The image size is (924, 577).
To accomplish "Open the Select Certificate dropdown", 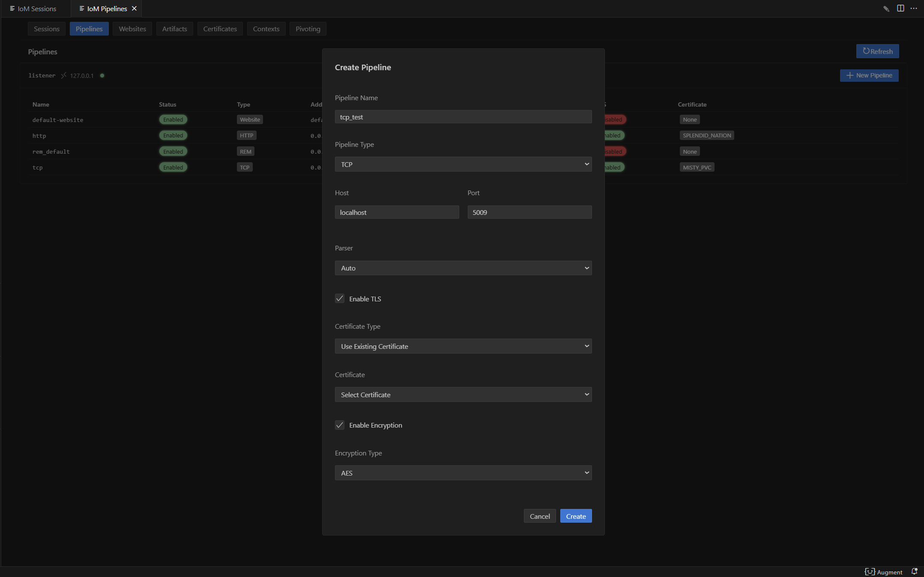I will [x=463, y=395].
